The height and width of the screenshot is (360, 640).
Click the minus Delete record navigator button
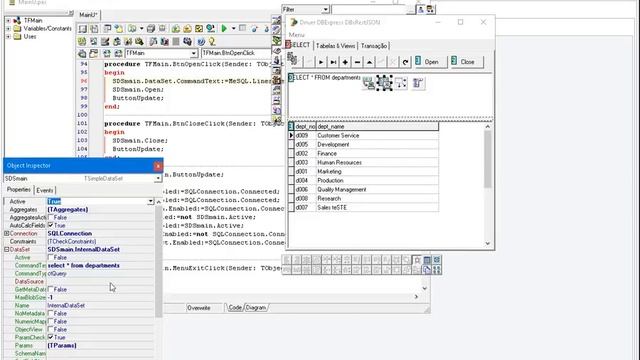pyautogui.click(x=357, y=62)
